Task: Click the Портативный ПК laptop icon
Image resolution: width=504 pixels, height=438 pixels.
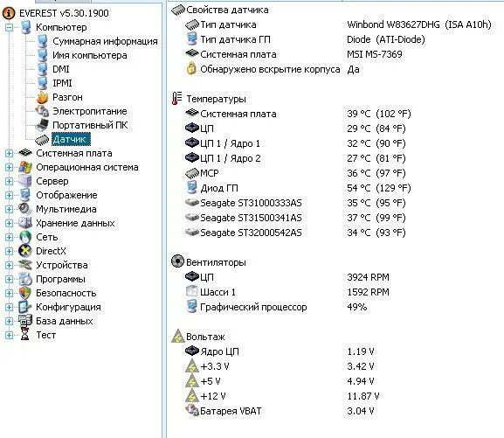Action: click(x=42, y=125)
